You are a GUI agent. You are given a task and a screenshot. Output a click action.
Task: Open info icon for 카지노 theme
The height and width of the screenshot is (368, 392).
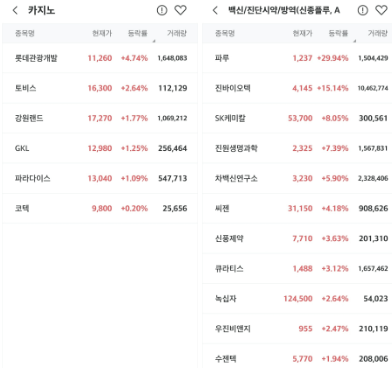tap(162, 10)
